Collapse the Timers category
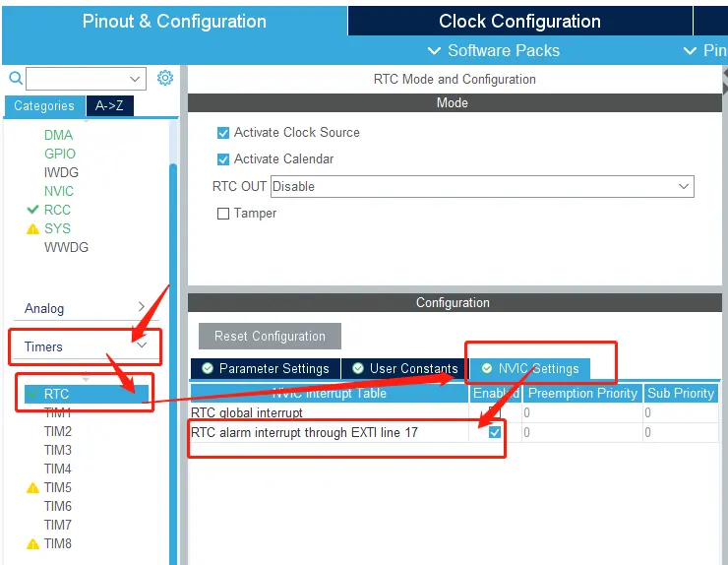728x565 pixels. 87,346
